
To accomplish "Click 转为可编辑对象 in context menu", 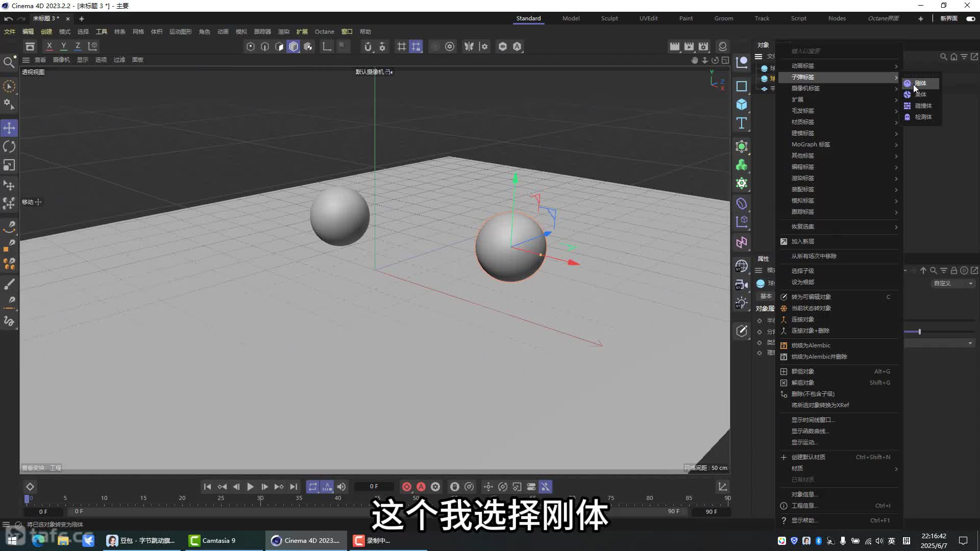I will pyautogui.click(x=811, y=297).
